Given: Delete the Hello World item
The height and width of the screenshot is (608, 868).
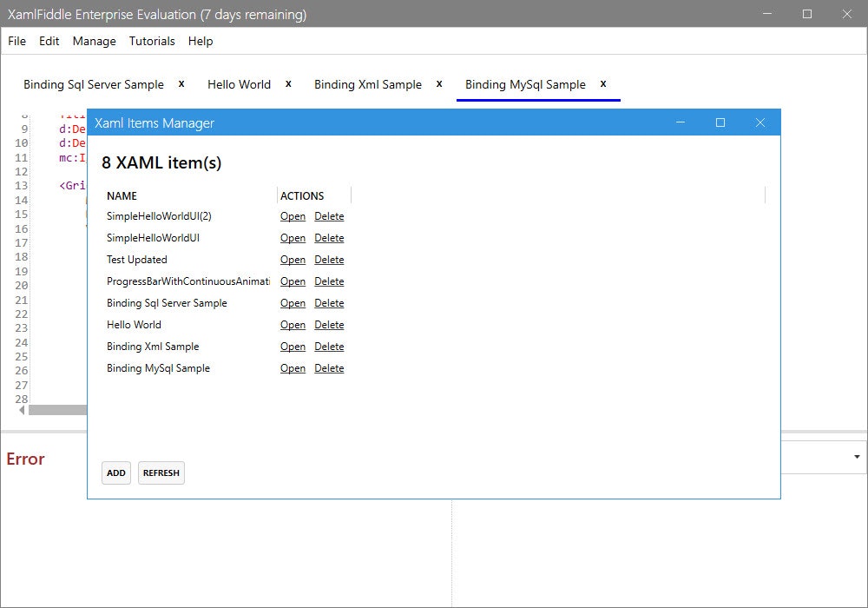Looking at the screenshot, I should 329,325.
